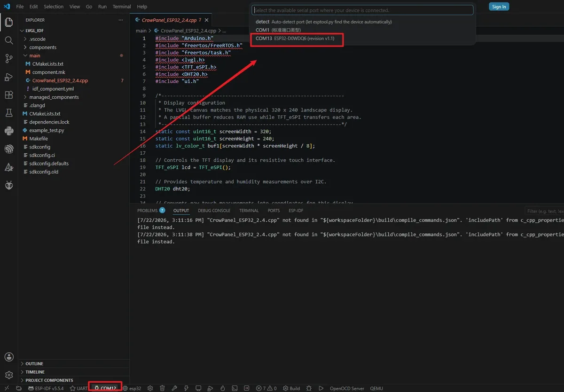Click the monitor device screen icon
564x392 pixels.
[198, 388]
